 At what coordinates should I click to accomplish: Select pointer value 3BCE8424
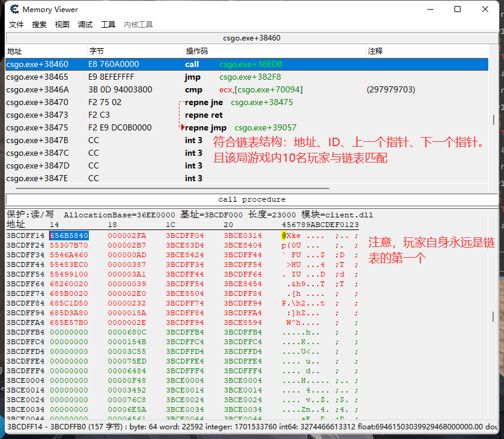185,255
